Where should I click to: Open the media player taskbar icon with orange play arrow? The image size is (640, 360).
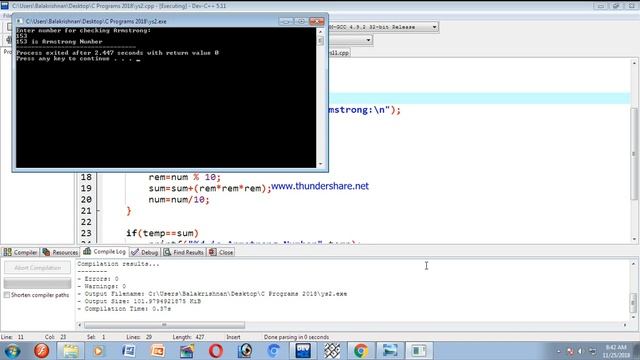point(98,351)
